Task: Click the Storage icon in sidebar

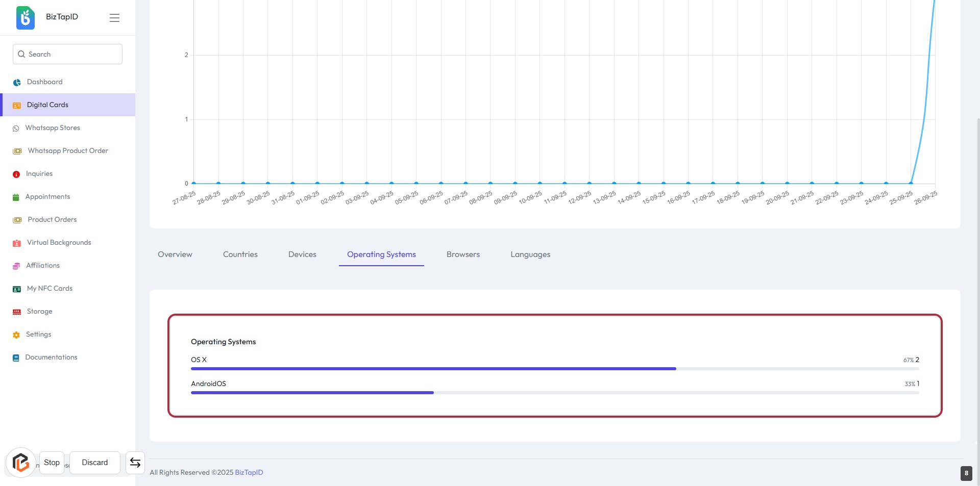Action: tap(17, 312)
